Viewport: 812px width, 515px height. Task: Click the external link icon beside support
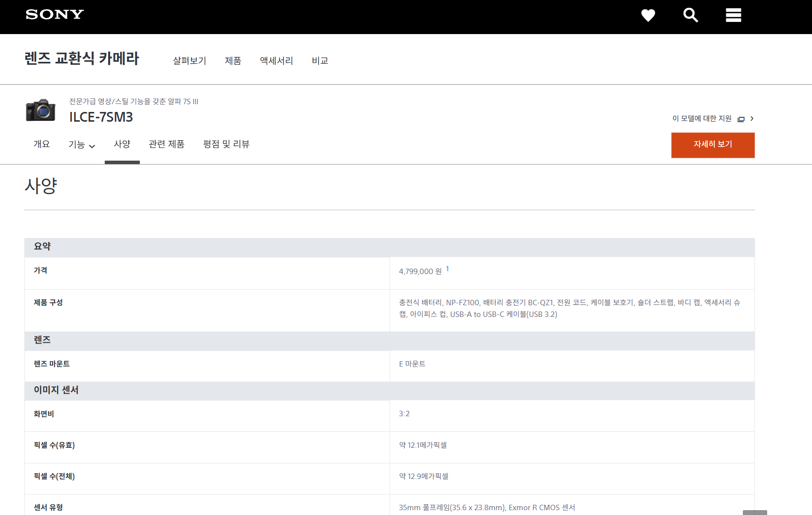(741, 119)
